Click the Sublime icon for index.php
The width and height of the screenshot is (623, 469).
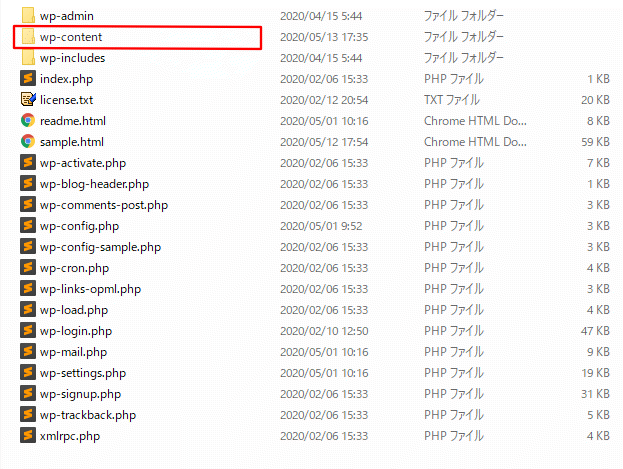[28, 78]
